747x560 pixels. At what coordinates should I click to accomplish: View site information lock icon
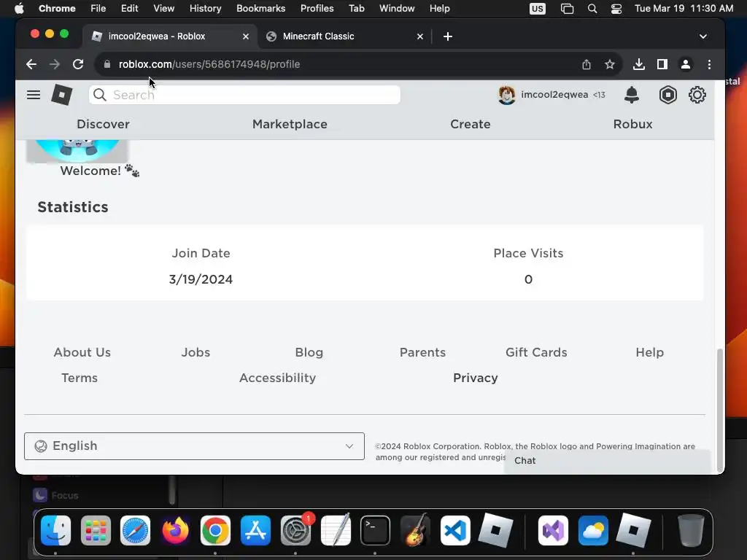(107, 64)
